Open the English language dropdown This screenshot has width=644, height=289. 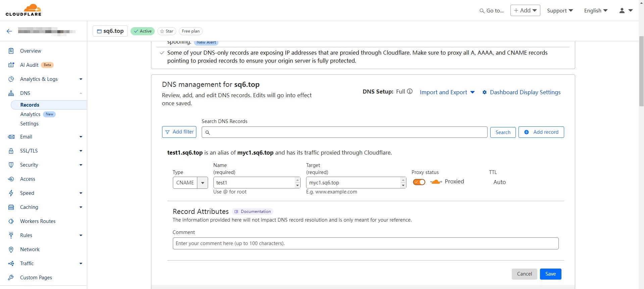(596, 11)
